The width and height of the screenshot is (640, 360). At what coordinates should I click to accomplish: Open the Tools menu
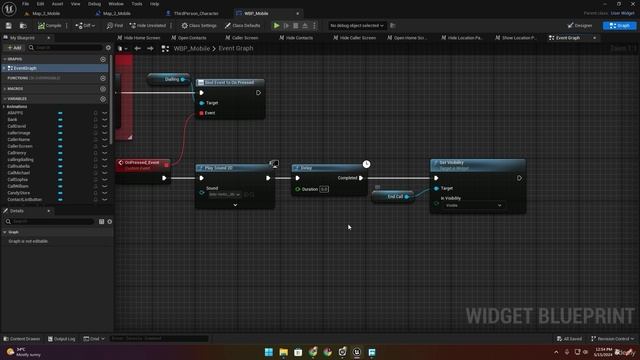(137, 4)
